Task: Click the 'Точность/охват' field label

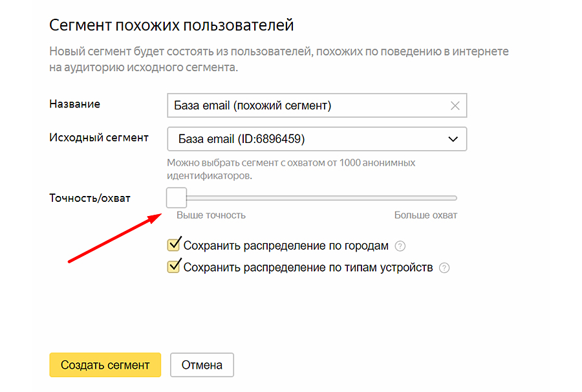Action: (90, 198)
